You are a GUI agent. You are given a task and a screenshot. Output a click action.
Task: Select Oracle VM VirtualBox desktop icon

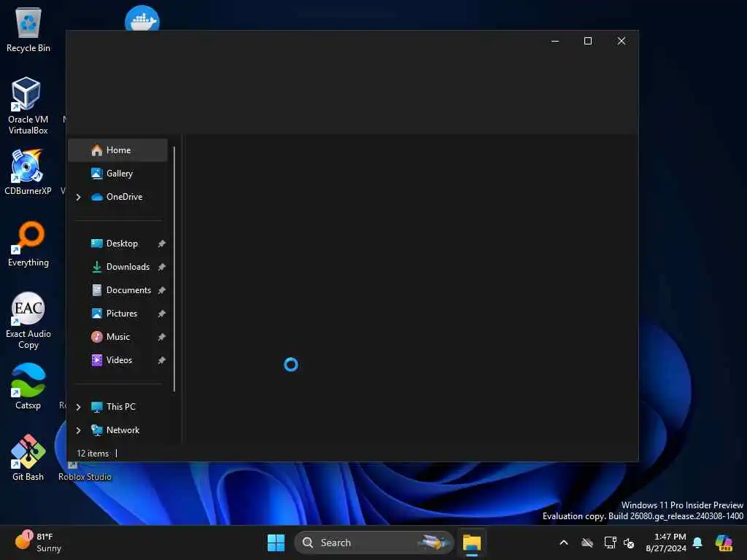(x=28, y=106)
